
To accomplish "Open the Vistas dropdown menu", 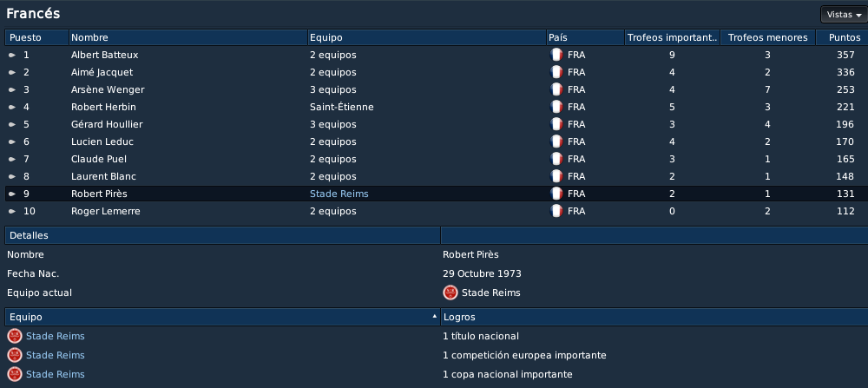I will click(844, 15).
